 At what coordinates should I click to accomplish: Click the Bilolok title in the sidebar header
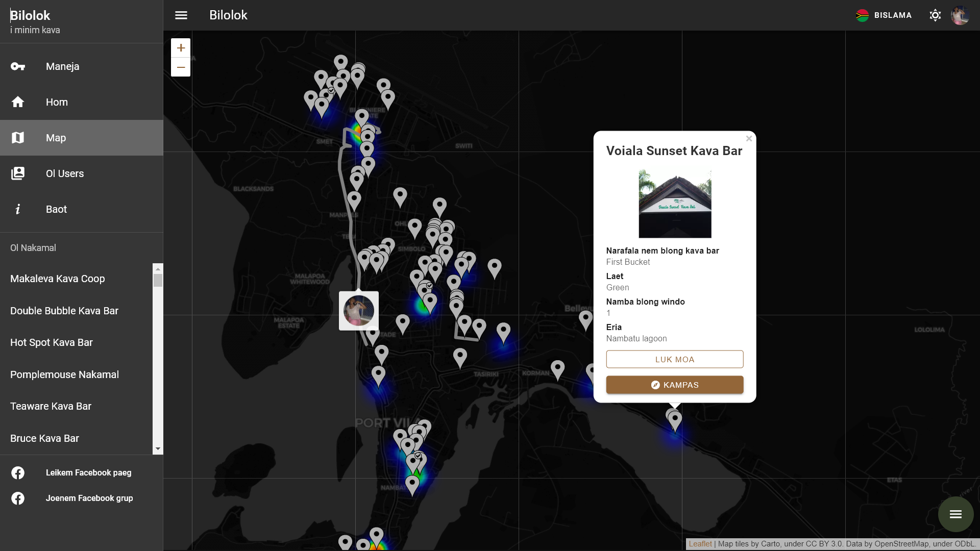click(30, 16)
